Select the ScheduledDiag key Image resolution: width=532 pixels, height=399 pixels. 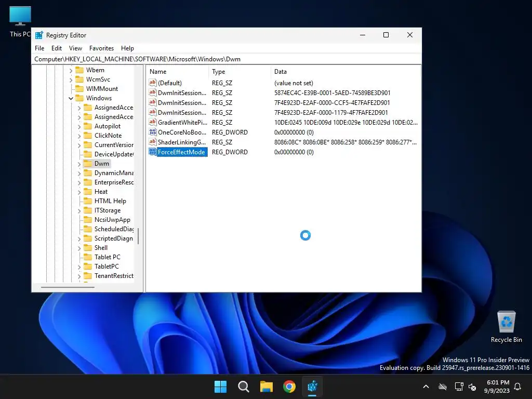click(x=114, y=229)
